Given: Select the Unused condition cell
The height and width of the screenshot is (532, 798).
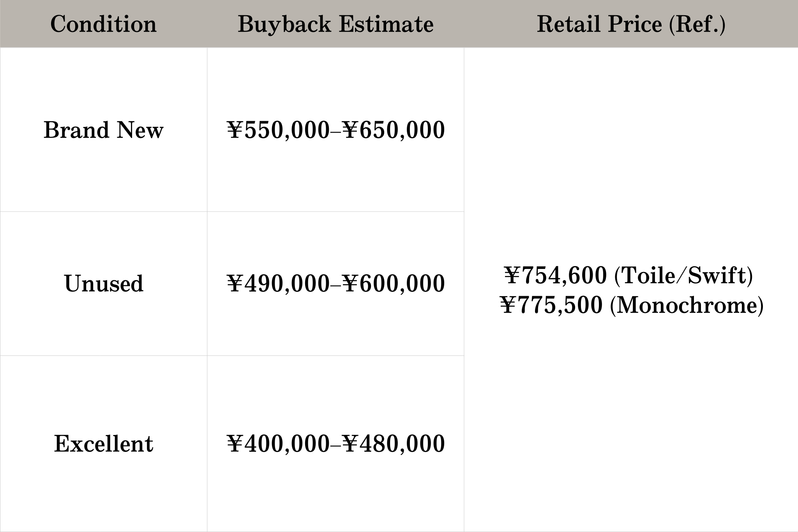Looking at the screenshot, I should [x=104, y=283].
